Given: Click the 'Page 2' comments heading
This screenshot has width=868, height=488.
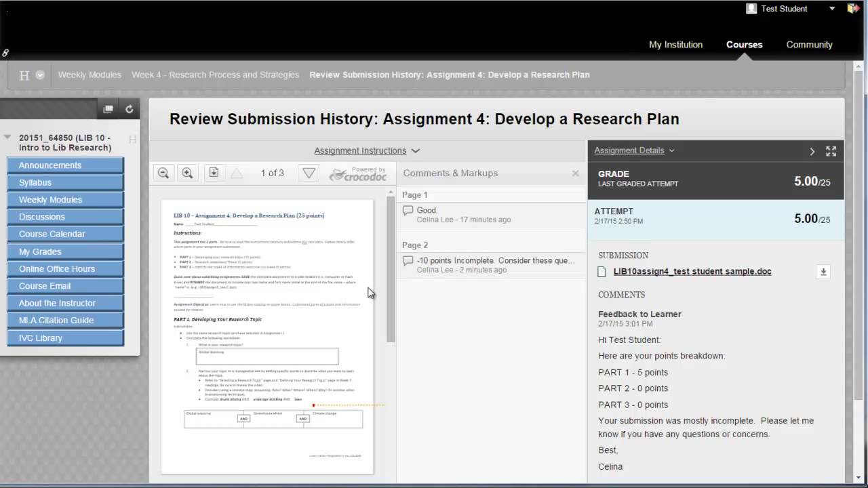Looking at the screenshot, I should [415, 245].
